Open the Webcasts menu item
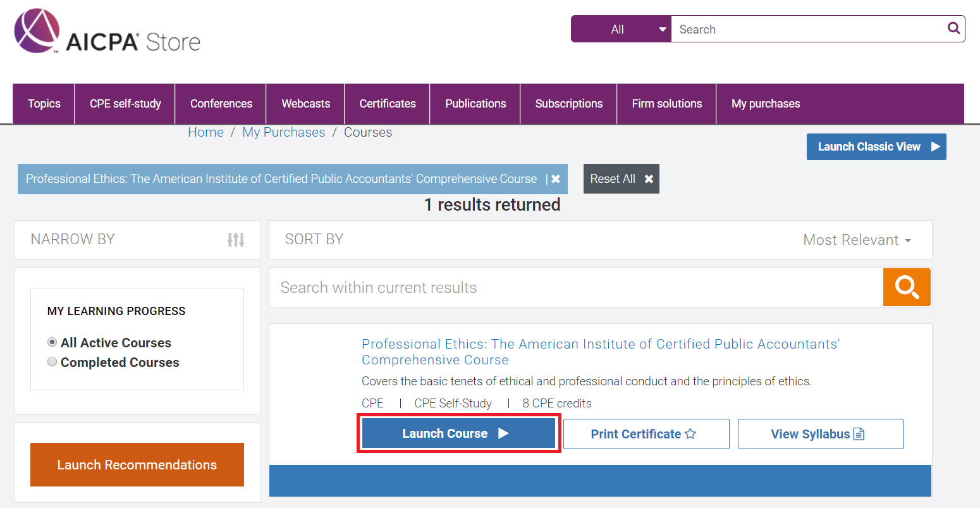 pos(305,104)
